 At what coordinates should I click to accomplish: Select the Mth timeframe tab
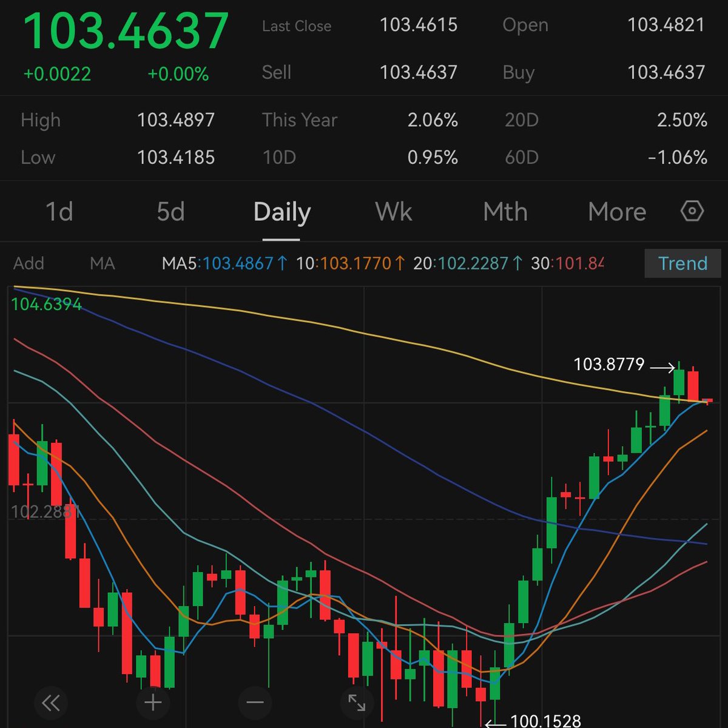tap(505, 212)
